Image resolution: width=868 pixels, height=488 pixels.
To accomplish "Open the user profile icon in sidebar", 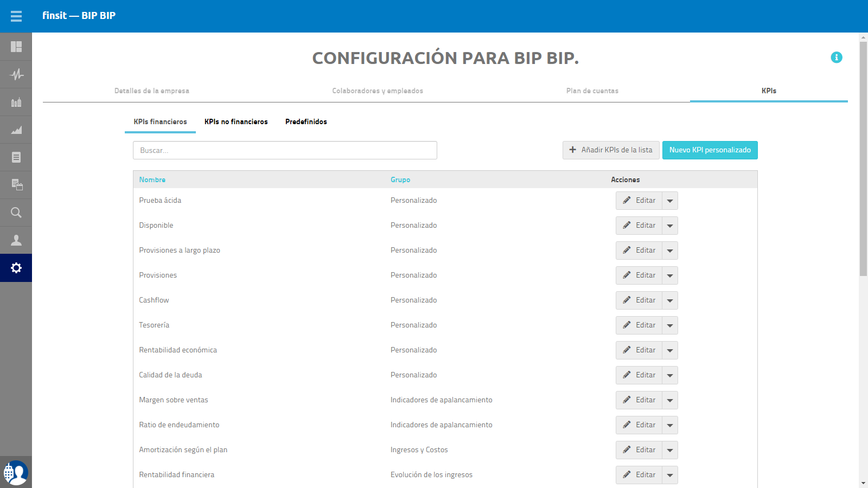I will [16, 240].
